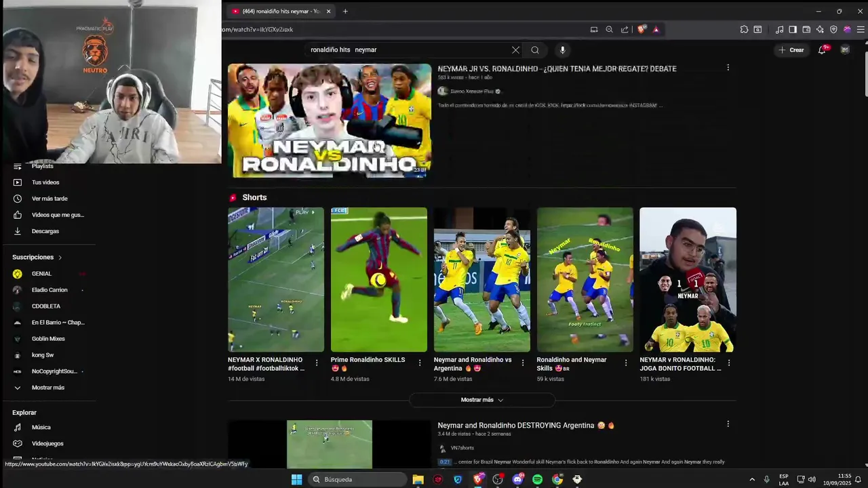
Task: Expand Mostrar más in subscriptions sidebar
Action: click(x=47, y=388)
